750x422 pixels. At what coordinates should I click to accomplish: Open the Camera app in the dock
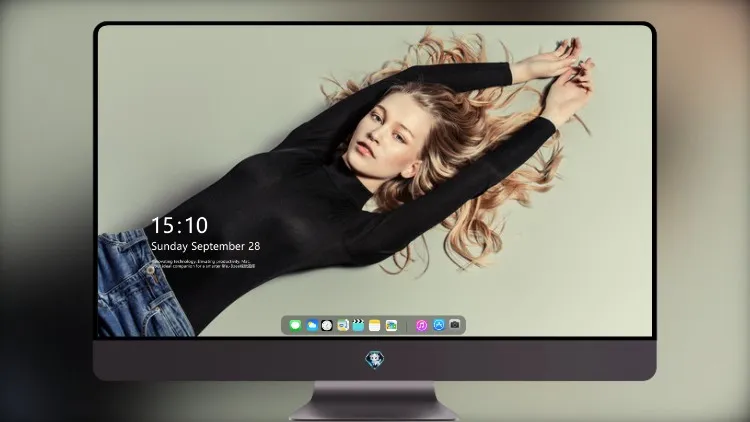coord(455,325)
